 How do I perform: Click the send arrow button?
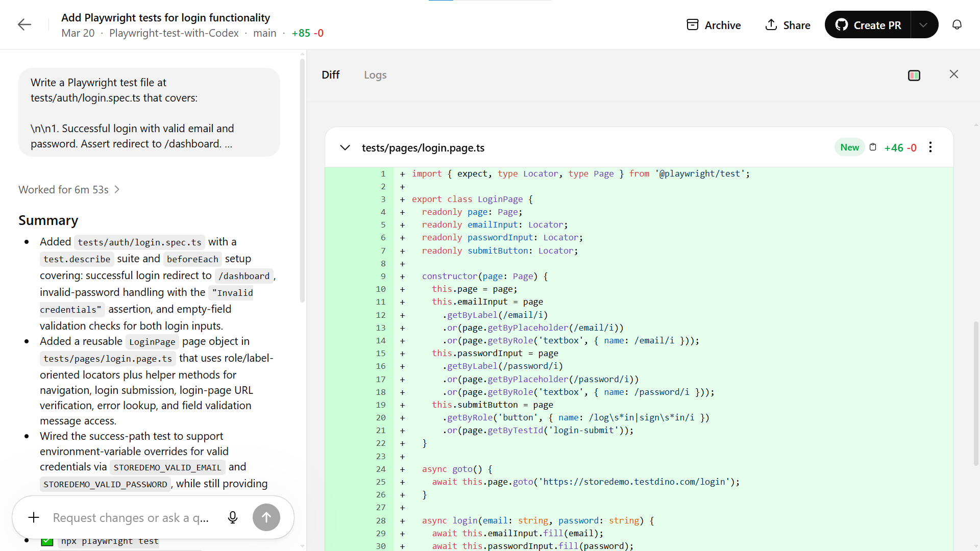coord(266,517)
